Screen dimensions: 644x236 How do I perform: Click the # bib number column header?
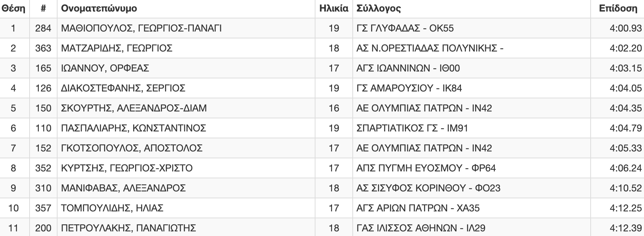coord(43,8)
